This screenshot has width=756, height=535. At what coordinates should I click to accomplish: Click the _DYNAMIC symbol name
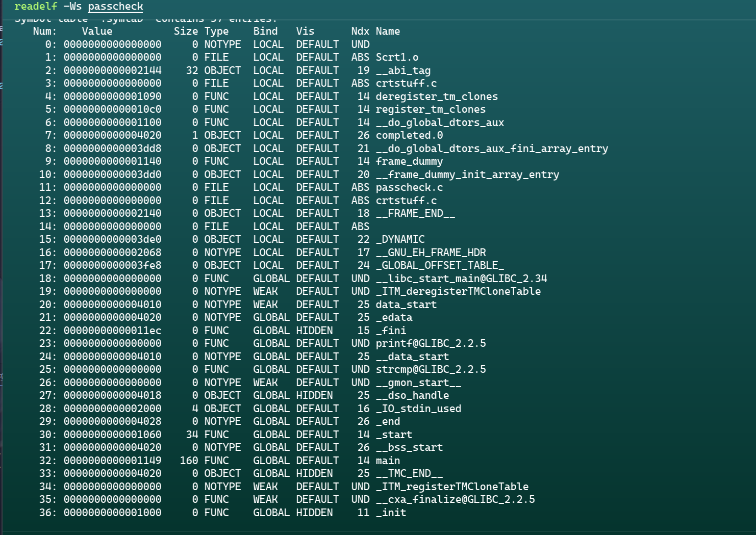click(400, 240)
